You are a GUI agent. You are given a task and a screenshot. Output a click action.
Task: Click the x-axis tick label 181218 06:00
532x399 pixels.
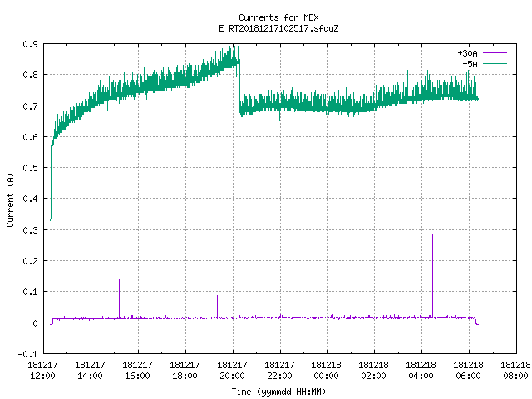point(468,371)
